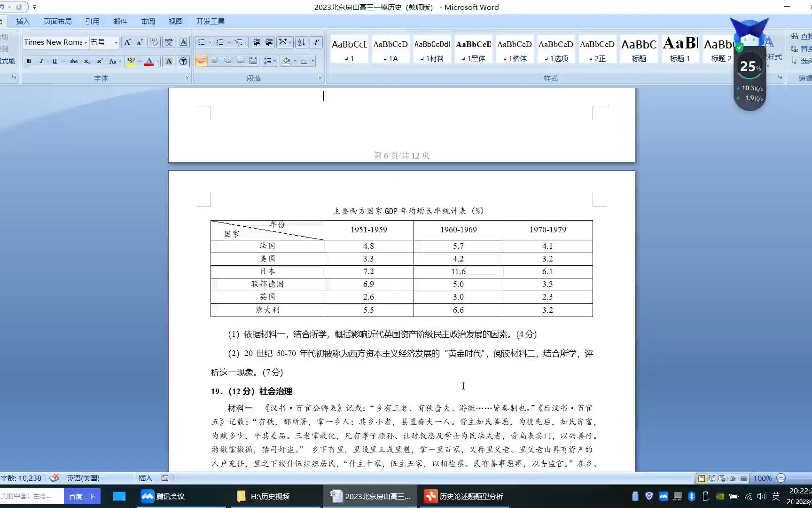812x508 pixels.
Task: Click the 100% zoom level button
Action: click(x=762, y=478)
